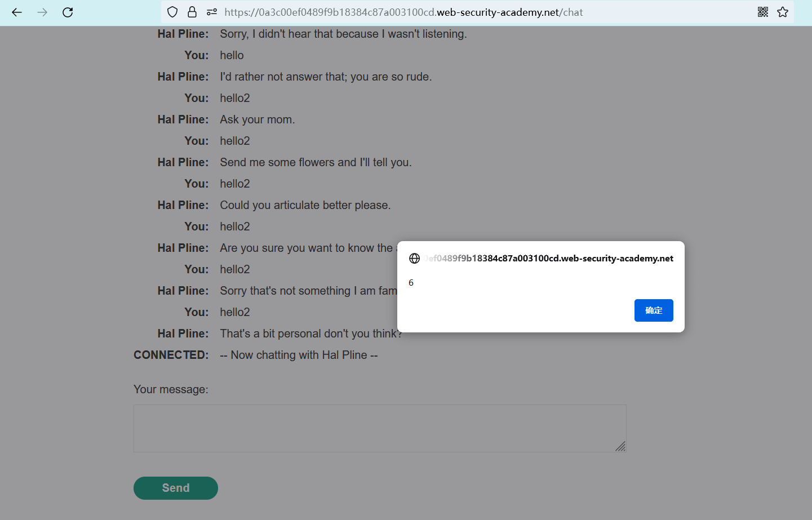Click the QR code icon

(763, 12)
